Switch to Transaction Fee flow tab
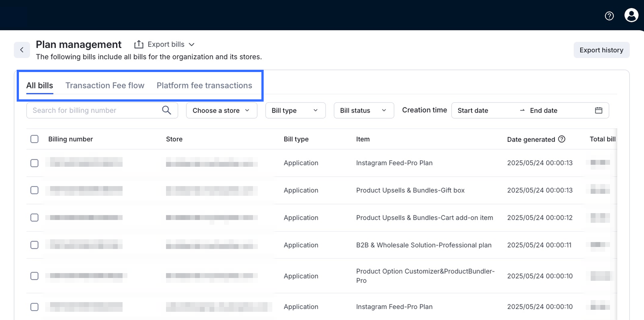This screenshot has height=320, width=644. [105, 86]
